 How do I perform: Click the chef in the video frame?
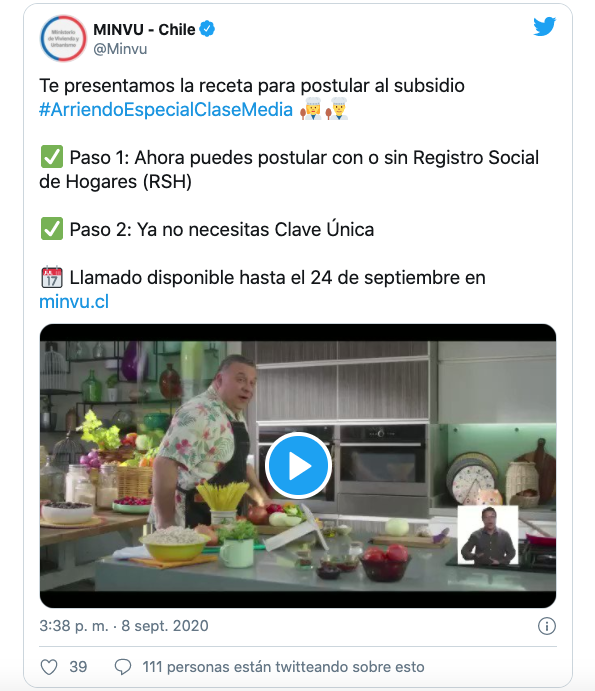click(207, 441)
